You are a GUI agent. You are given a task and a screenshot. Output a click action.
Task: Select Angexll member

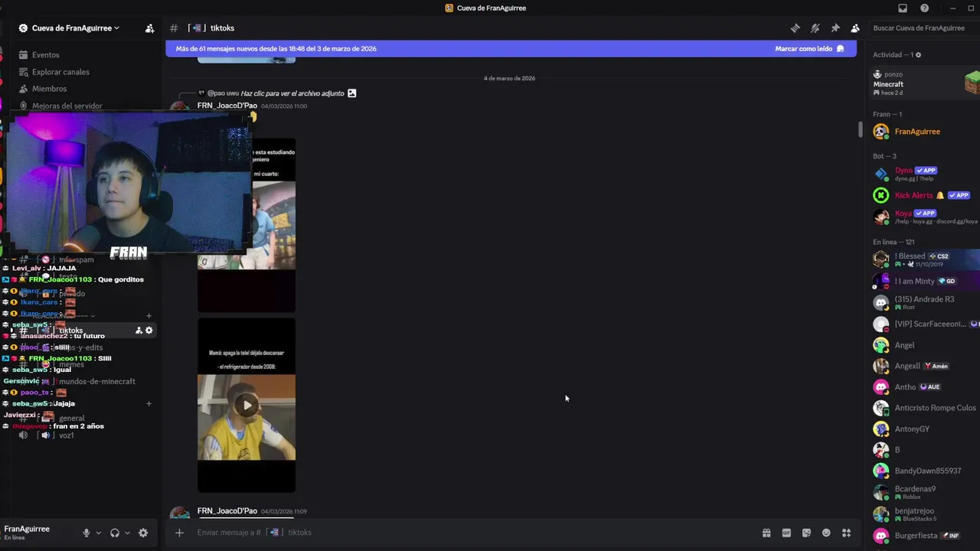click(x=925, y=366)
